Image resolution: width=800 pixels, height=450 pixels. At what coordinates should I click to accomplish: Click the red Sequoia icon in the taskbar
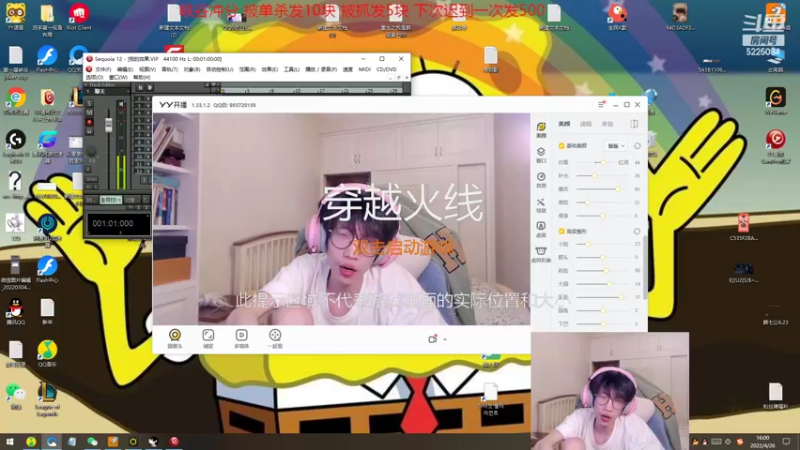[174, 441]
